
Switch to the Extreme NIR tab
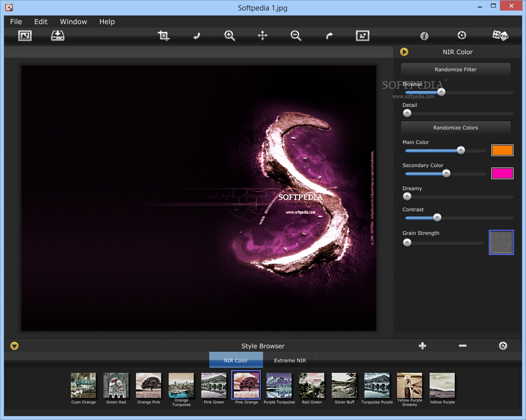point(290,360)
